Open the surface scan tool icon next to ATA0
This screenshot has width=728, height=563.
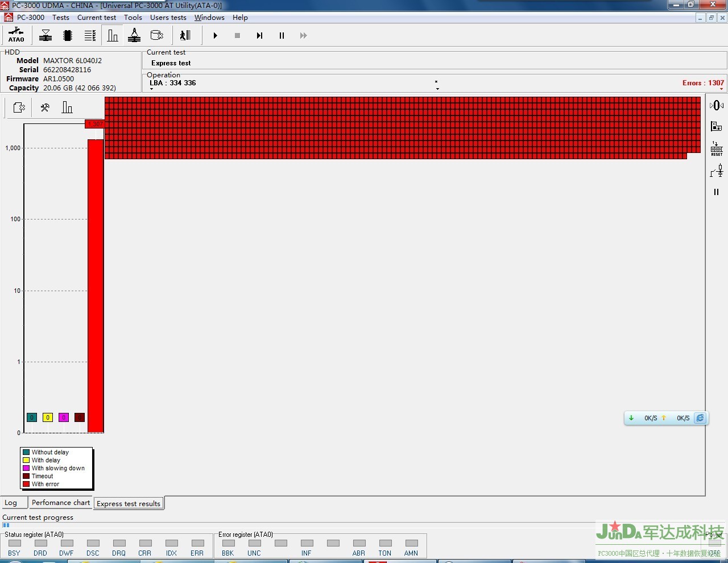[x=45, y=35]
